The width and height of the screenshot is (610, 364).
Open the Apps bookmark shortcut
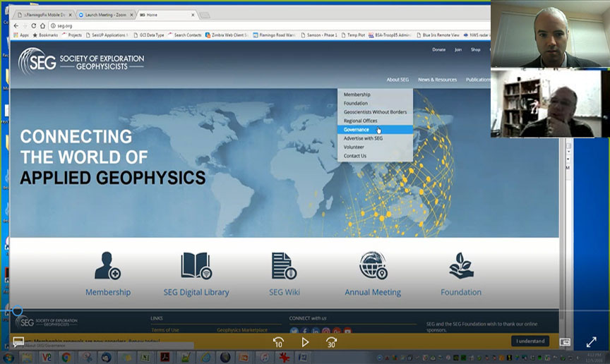point(21,35)
